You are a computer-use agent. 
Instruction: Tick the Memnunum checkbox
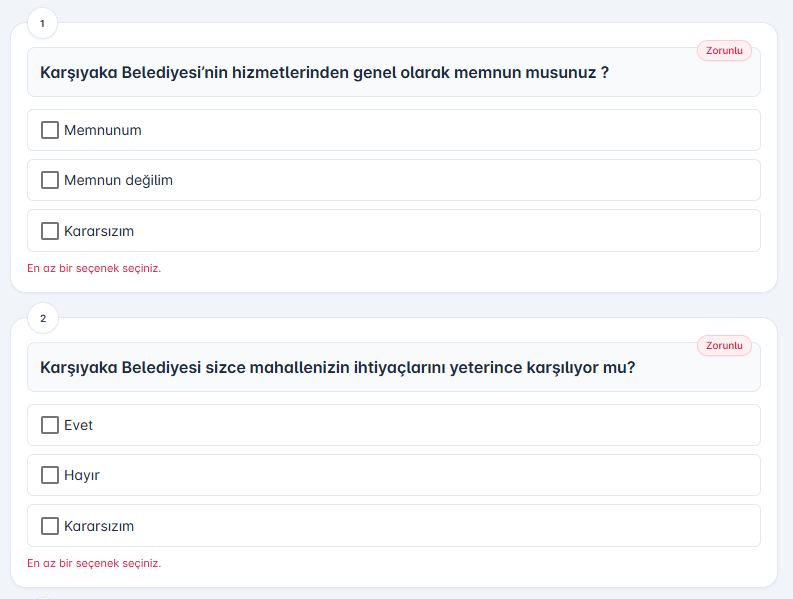50,130
